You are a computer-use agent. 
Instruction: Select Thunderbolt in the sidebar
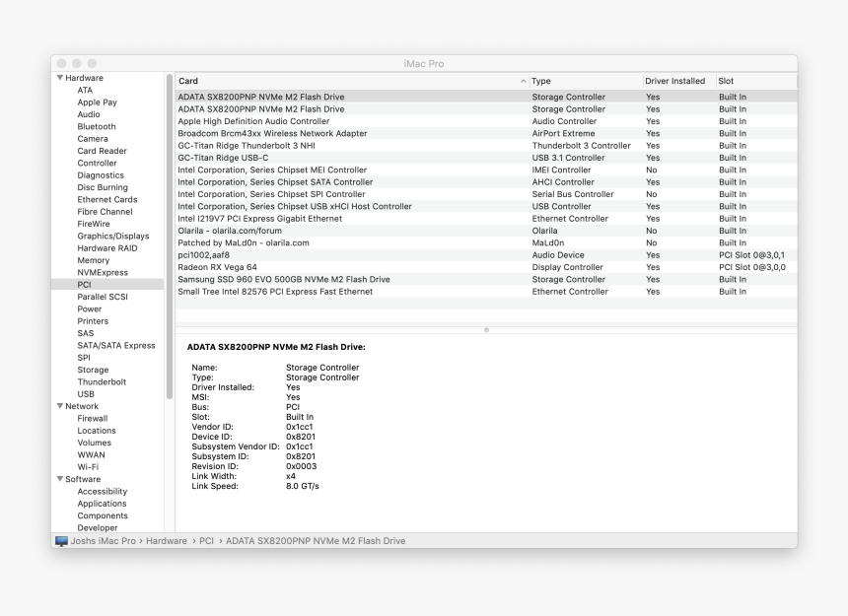pyautogui.click(x=102, y=382)
